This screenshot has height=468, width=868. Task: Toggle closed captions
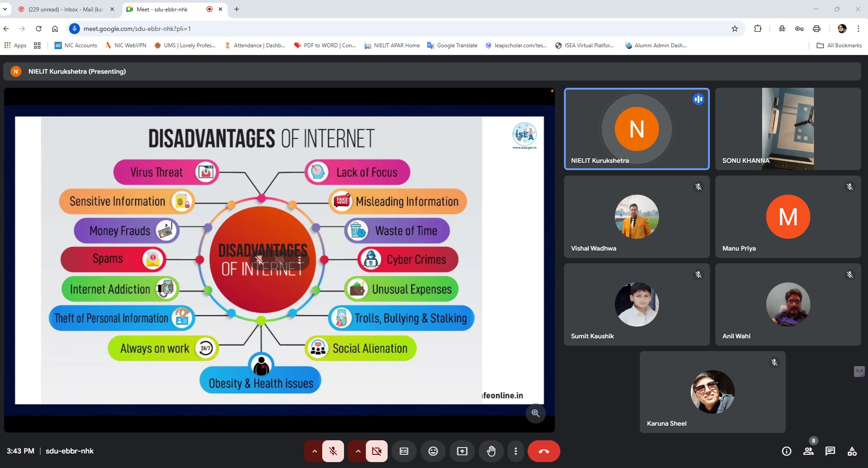(x=404, y=451)
